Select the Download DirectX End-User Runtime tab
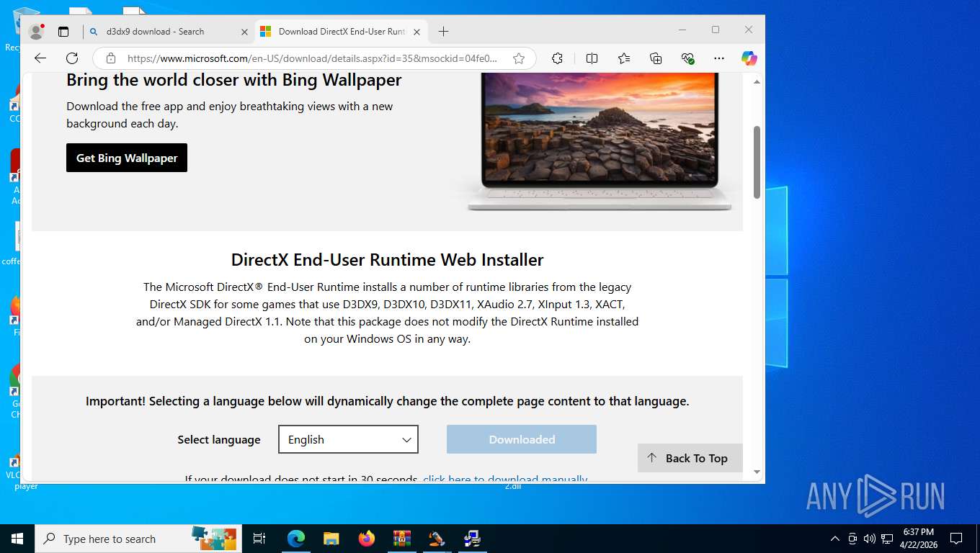The height and width of the screenshot is (553, 980). [342, 32]
